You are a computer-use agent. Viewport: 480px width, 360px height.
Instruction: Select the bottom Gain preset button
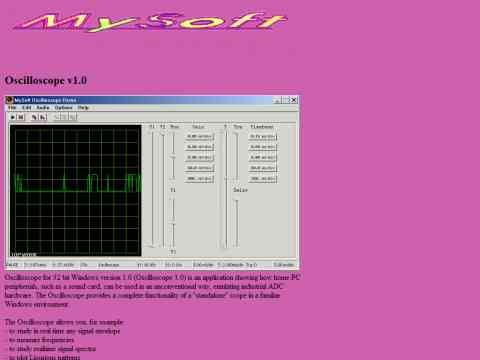pyautogui.click(x=199, y=179)
